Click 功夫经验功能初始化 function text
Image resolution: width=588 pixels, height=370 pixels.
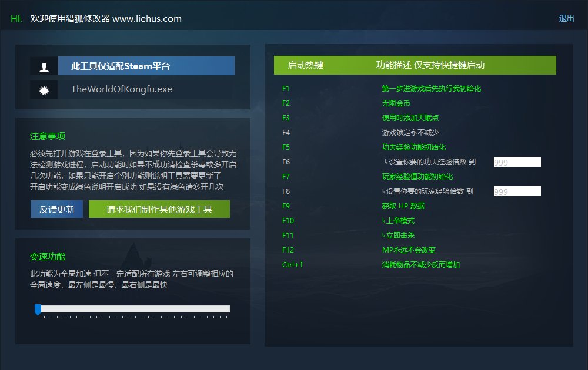coord(413,147)
